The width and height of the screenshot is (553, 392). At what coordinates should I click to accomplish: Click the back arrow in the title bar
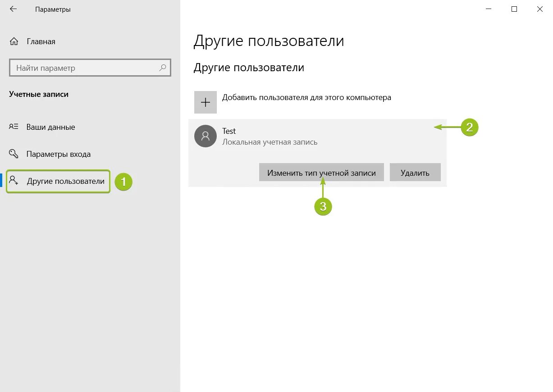(13, 9)
